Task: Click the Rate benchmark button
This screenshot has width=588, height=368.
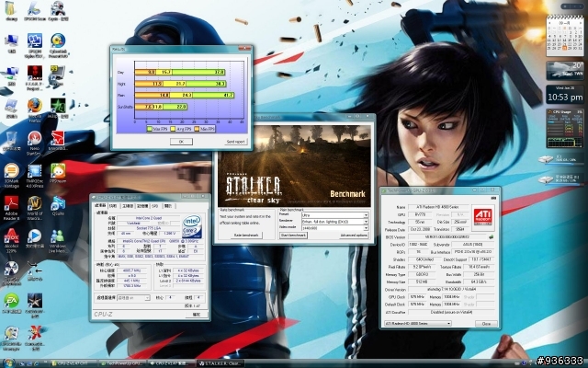Action: point(245,236)
